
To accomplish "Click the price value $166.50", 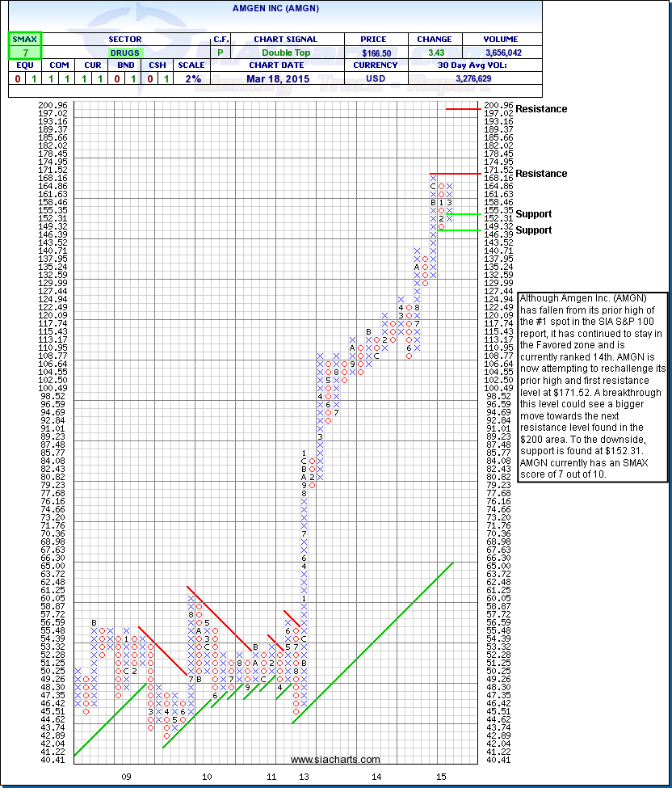I will [x=376, y=53].
